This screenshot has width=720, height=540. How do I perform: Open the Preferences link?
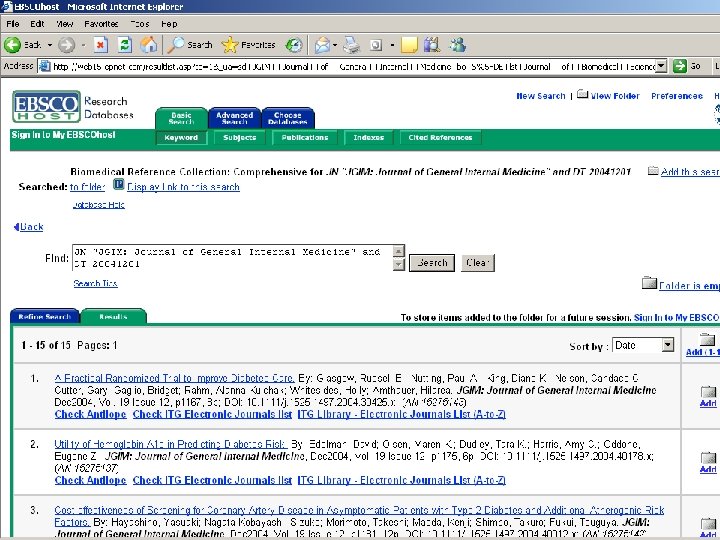[x=677, y=96]
